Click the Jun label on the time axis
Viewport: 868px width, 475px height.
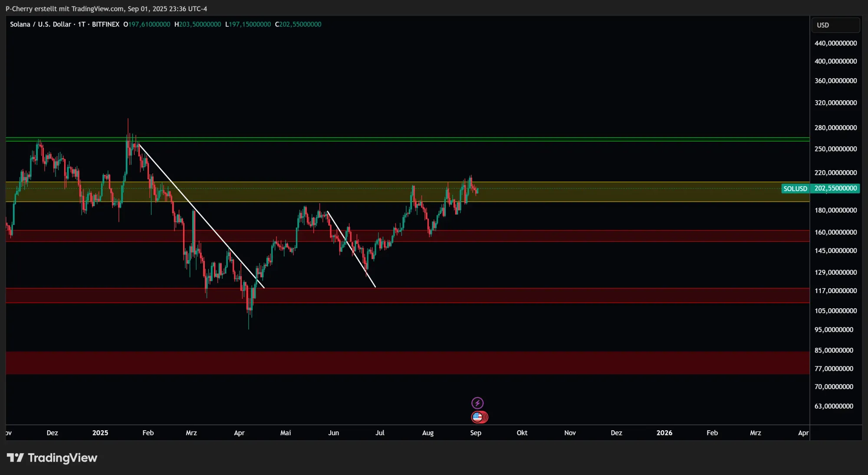[x=333, y=433]
